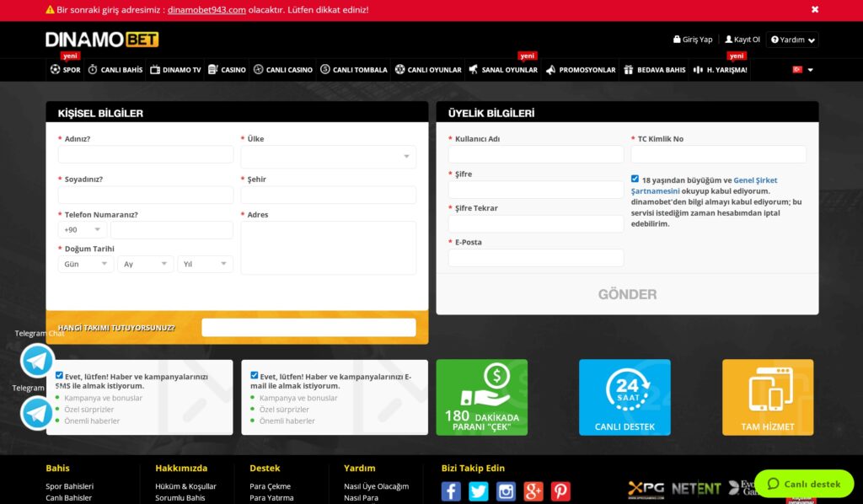Image resolution: width=863 pixels, height=504 pixels.
Task: Click the GÖNDER submit button
Action: coord(627,294)
